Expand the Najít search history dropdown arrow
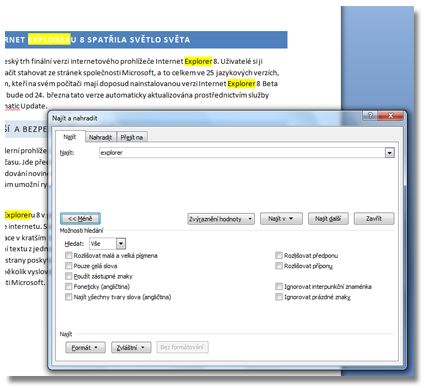Image resolution: width=425 pixels, height=388 pixels. 390,153
